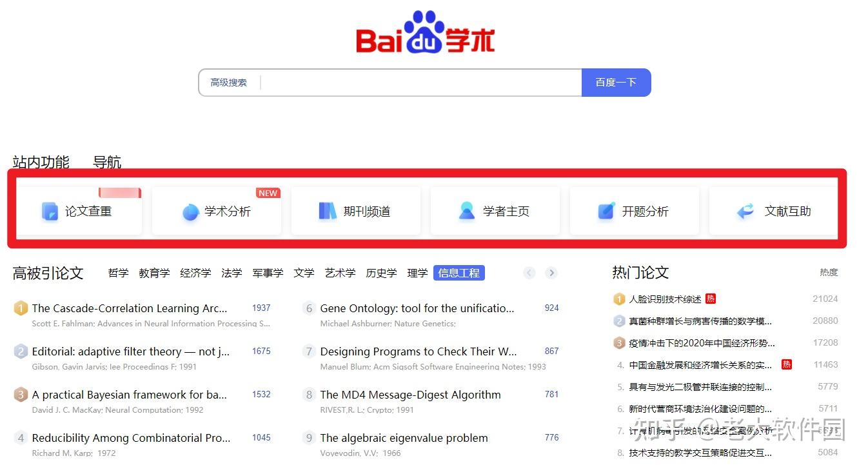Screen dimensions: 868x465
Task: Select the 文学 category tab
Action: point(304,273)
